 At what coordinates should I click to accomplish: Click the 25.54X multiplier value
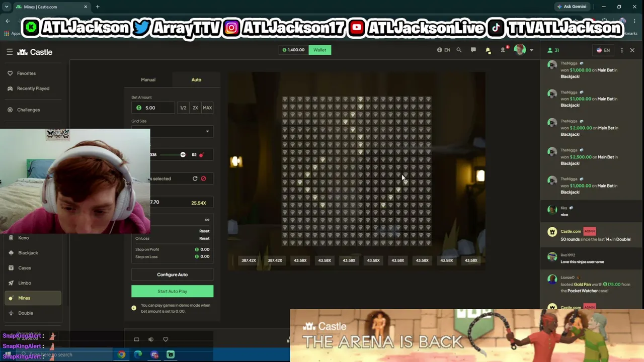(x=199, y=203)
